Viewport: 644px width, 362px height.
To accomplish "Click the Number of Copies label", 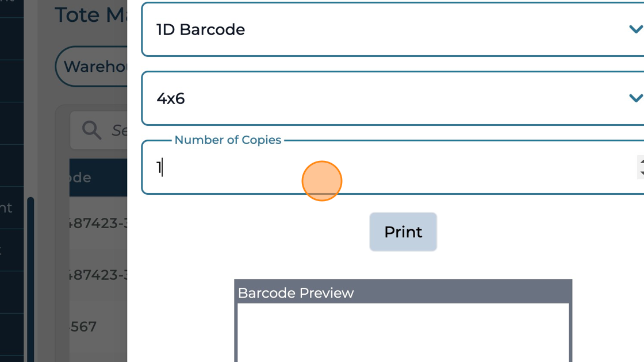I will [228, 140].
